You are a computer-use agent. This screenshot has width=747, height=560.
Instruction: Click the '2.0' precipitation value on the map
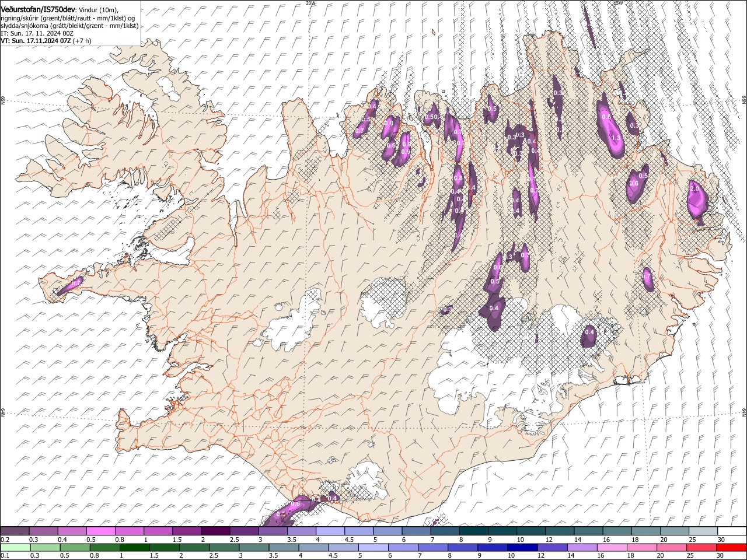694,189
